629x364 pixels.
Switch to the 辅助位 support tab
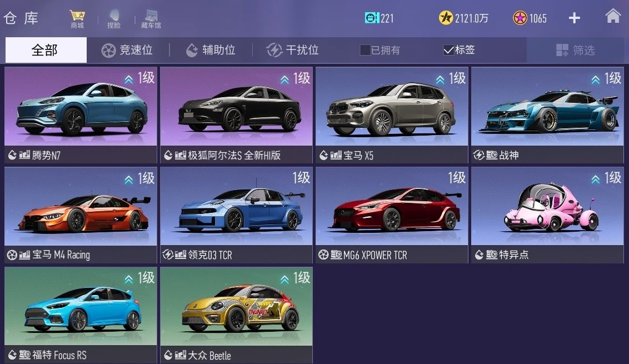pyautogui.click(x=211, y=50)
